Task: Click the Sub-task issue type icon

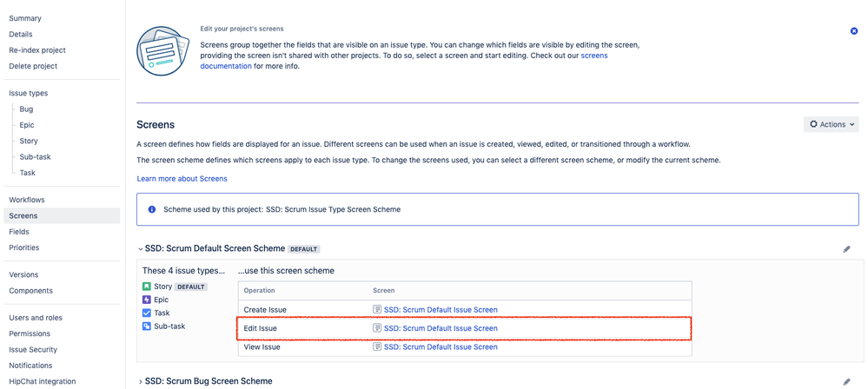Action: tap(147, 326)
